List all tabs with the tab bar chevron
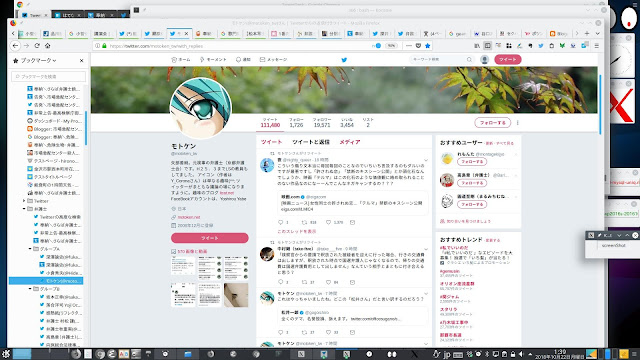The image size is (640, 360). point(598,33)
